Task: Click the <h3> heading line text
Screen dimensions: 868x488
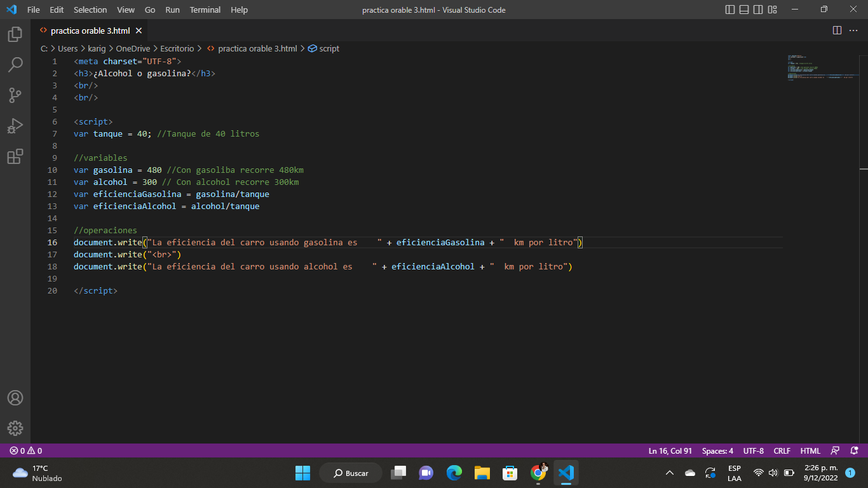Action: [145, 73]
